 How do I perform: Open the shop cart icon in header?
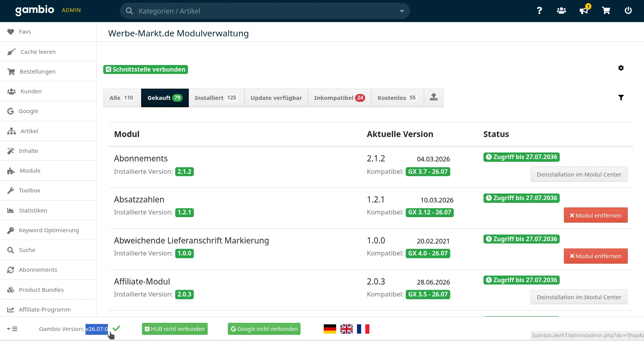(x=606, y=11)
